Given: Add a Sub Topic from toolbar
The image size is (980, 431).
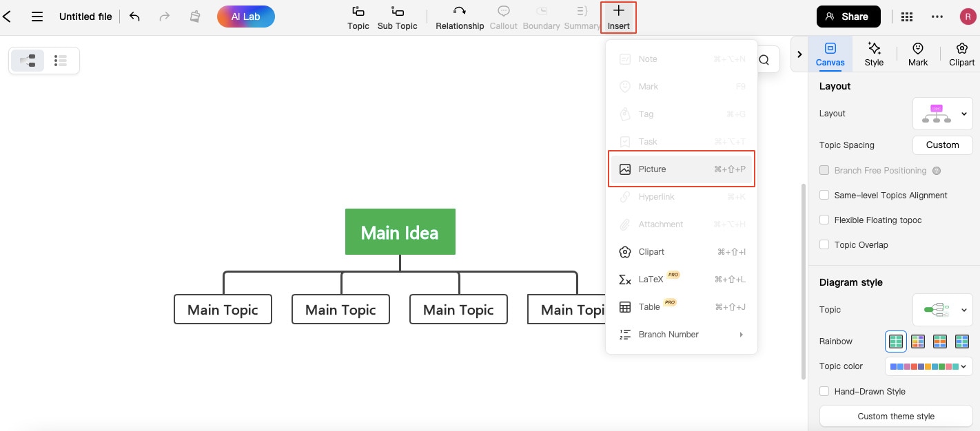Looking at the screenshot, I should [x=397, y=17].
